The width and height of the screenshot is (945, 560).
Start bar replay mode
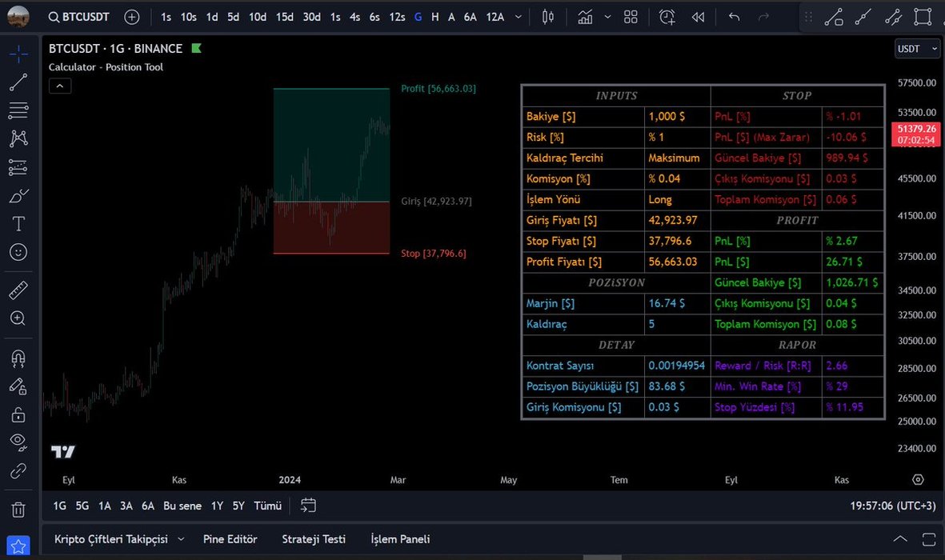(x=698, y=17)
